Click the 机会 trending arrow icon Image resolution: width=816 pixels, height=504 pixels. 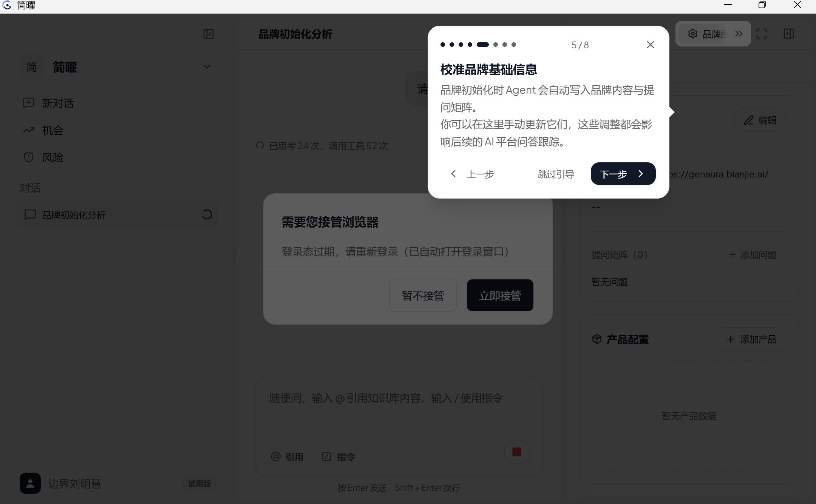(x=29, y=130)
